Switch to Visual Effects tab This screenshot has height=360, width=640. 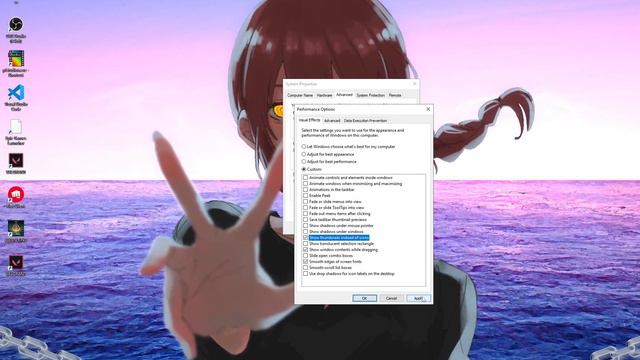pos(309,120)
